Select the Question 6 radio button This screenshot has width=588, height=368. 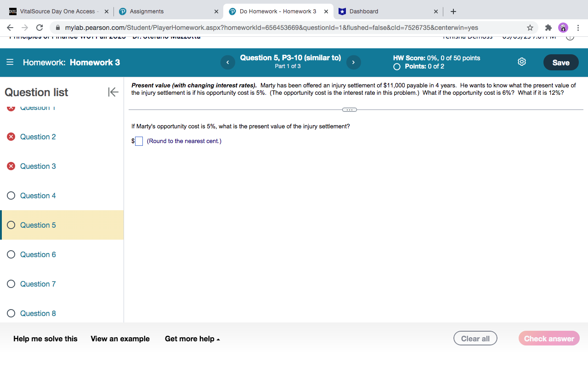click(10, 254)
